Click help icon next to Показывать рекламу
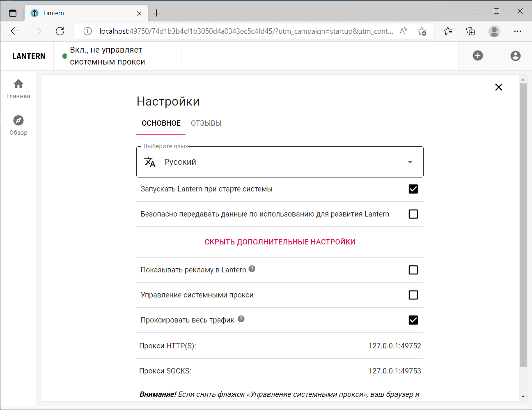The width and height of the screenshot is (532, 410). pos(252,269)
